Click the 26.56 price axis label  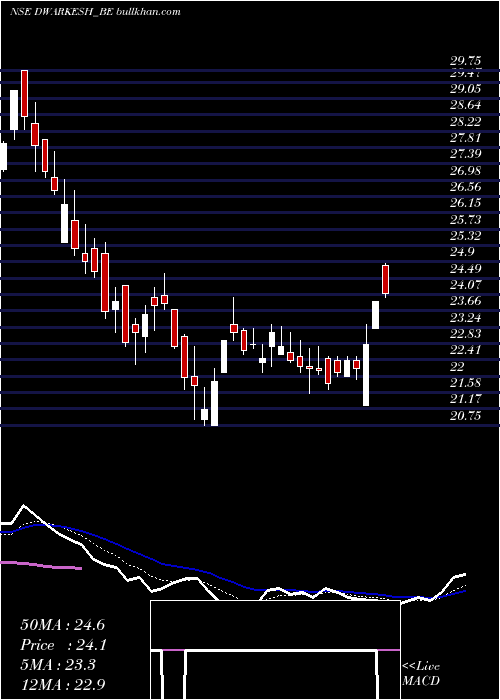point(466,187)
